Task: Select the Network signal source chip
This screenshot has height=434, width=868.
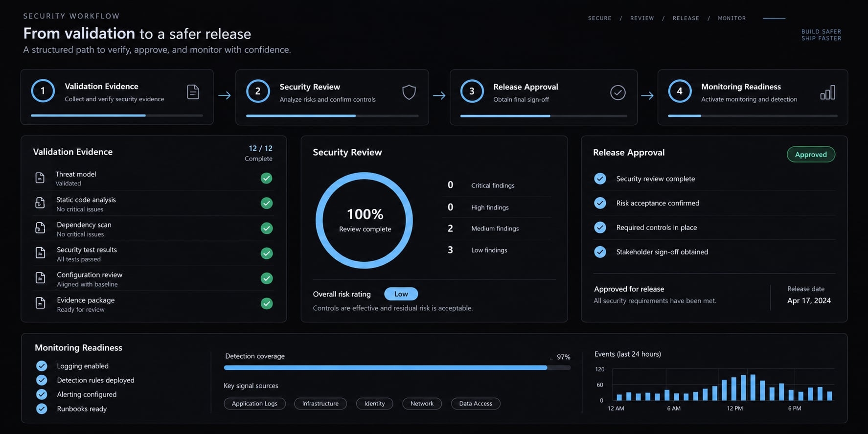Action: 422,404
